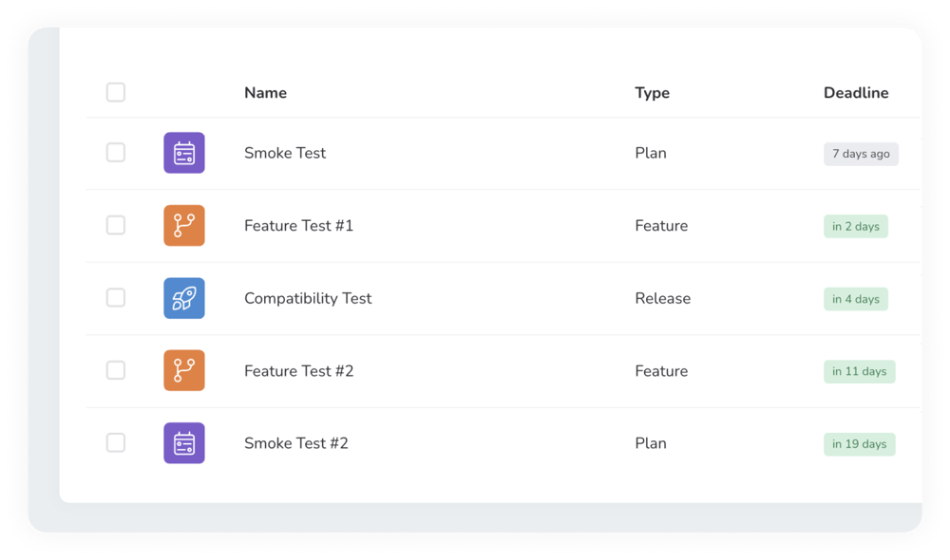Click the blue rocket Release icon for Compatibility Test
The height and width of the screenshot is (560, 950).
click(x=183, y=297)
